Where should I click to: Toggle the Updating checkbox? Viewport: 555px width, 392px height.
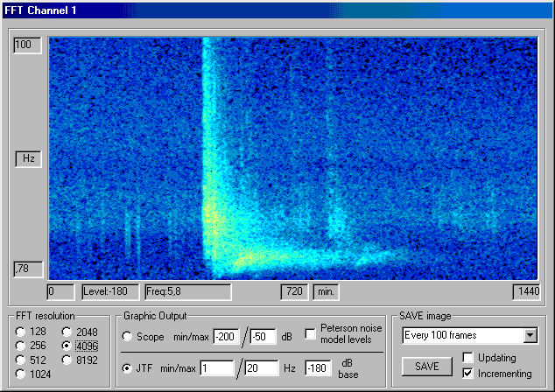[x=468, y=358]
